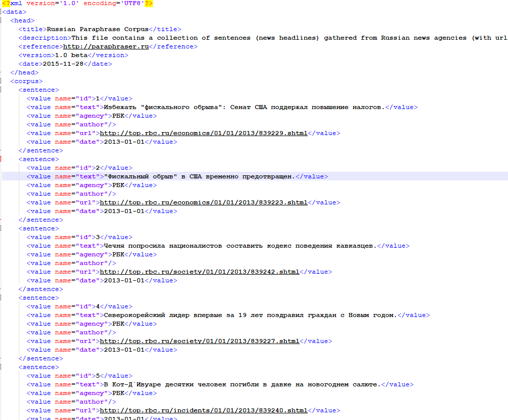Image resolution: width=508 pixels, height=420 pixels.
Task: Click the closing </title> tag
Action: click(x=165, y=29)
